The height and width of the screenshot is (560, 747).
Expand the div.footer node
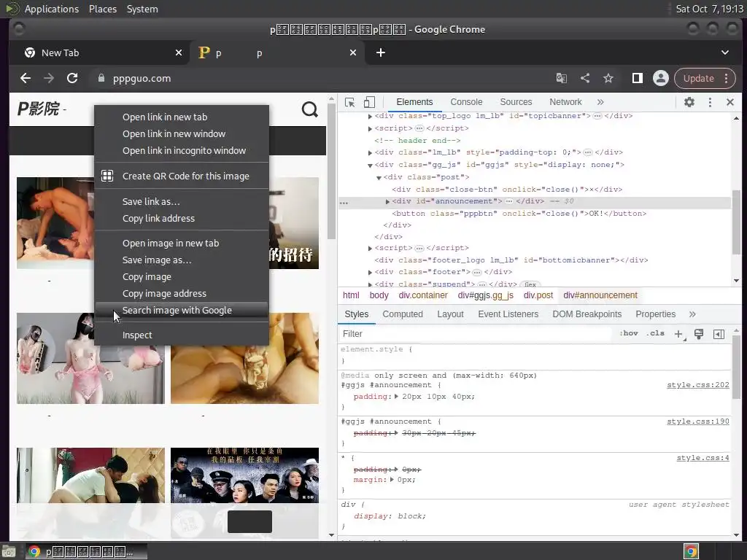click(x=370, y=273)
